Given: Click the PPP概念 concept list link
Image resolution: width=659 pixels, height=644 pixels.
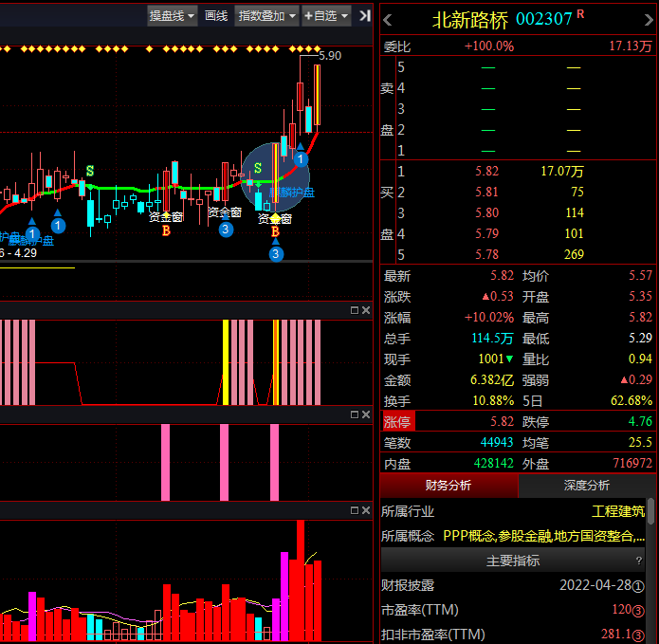Looking at the screenshot, I should (544, 536).
